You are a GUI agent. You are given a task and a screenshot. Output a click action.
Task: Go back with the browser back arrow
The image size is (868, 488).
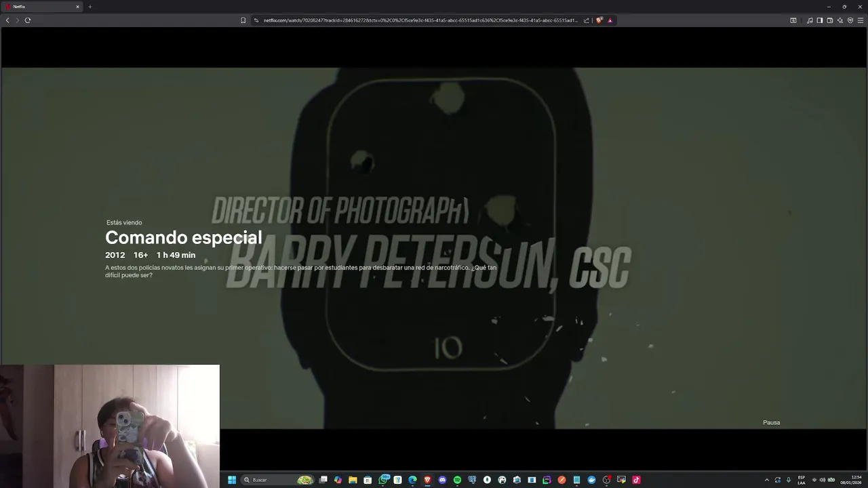[7, 20]
